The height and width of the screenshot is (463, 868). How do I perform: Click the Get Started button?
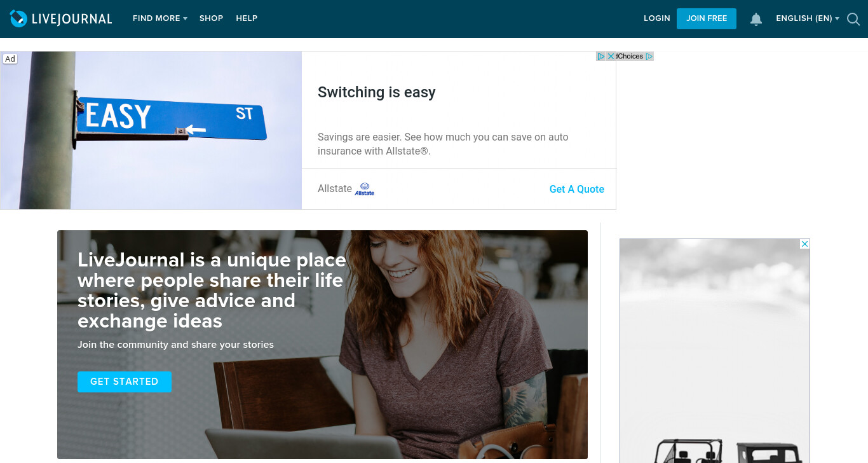(x=125, y=382)
